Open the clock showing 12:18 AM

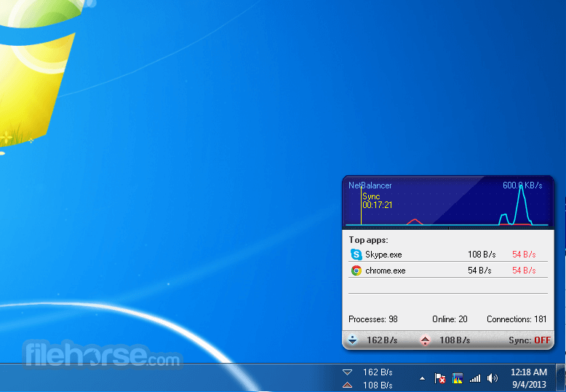coord(528,372)
